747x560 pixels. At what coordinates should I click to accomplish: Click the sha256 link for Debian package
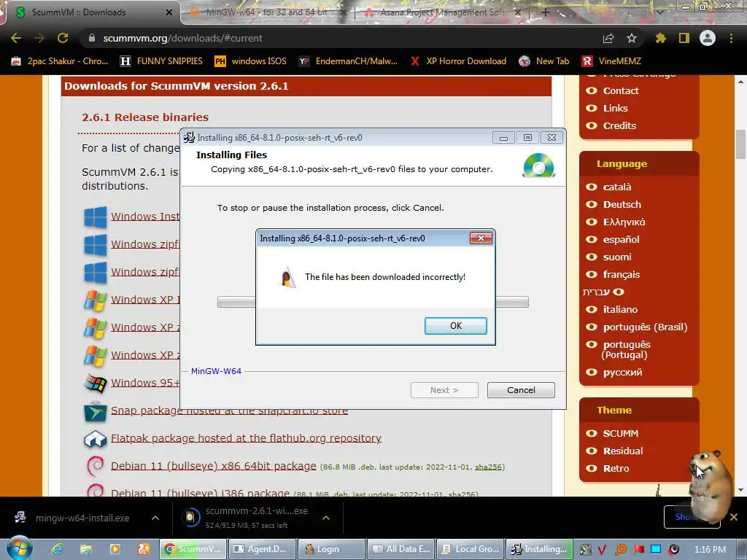[488, 467]
